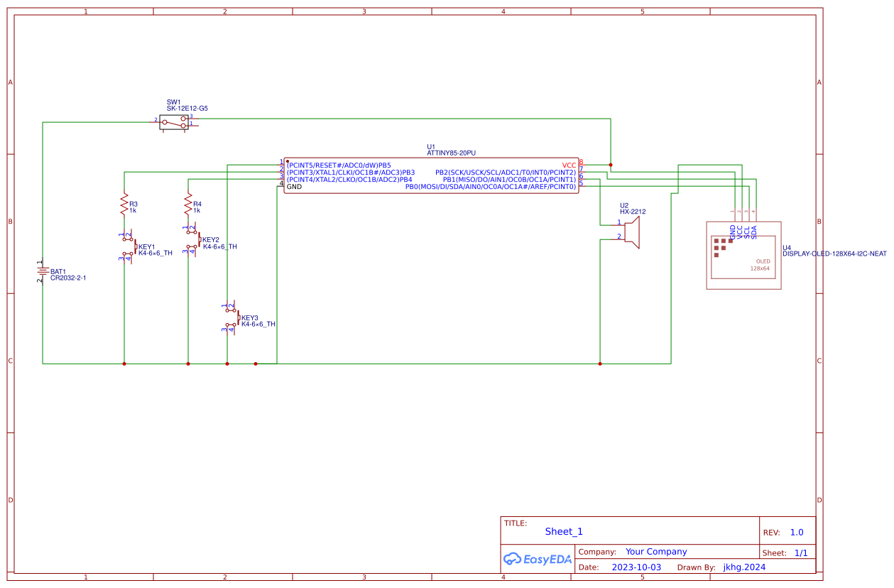Click the Date 2023-10-03 field
The image size is (894, 588).
[x=636, y=567]
